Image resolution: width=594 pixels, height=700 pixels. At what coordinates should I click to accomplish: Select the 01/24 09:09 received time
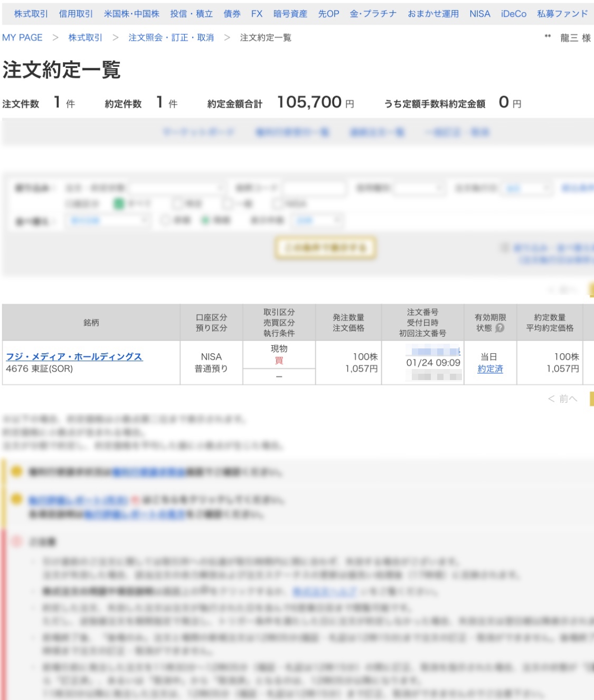pyautogui.click(x=433, y=363)
